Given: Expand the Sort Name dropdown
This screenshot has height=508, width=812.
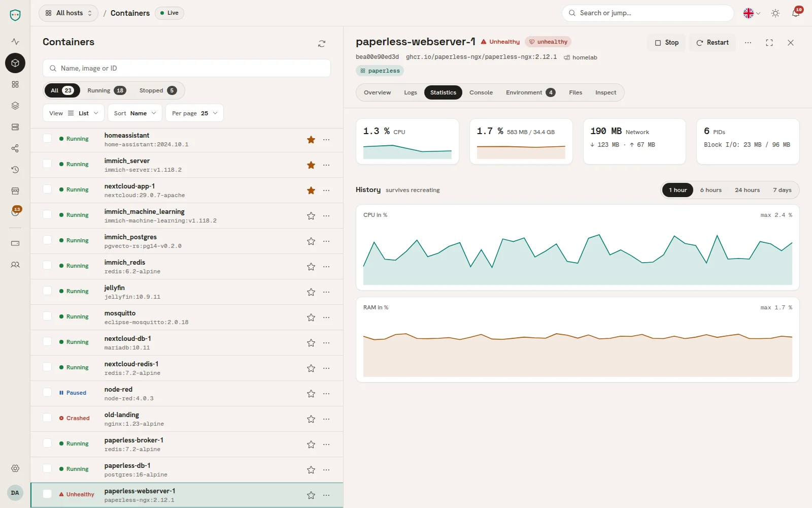Looking at the screenshot, I should 135,113.
